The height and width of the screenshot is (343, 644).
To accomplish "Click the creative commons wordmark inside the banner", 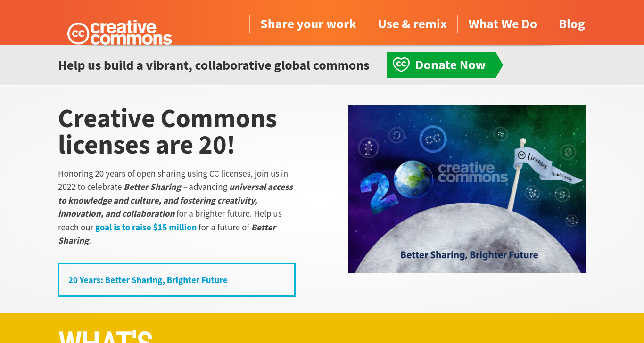I will point(473,173).
